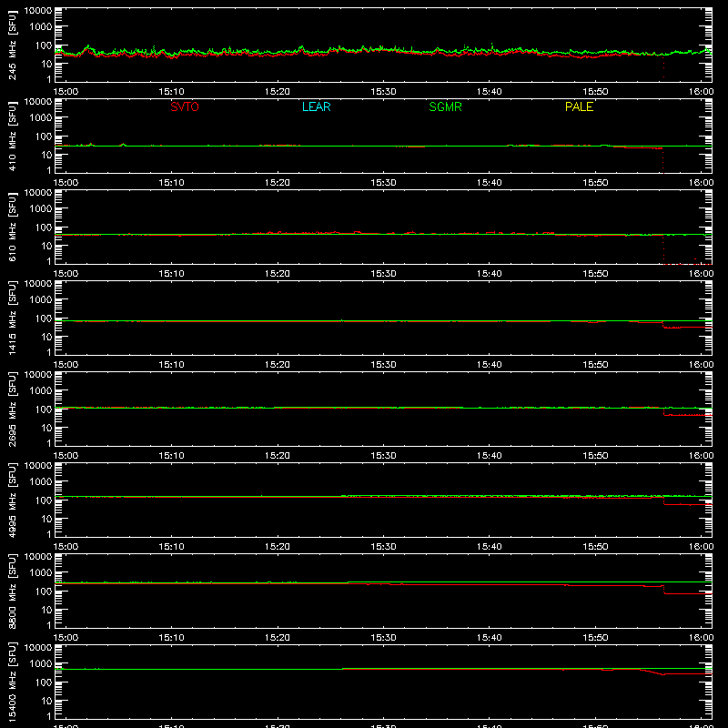The width and height of the screenshot is (728, 728).
Task: Click the 10 value on 15400 MHz axis
Action: click(46, 701)
